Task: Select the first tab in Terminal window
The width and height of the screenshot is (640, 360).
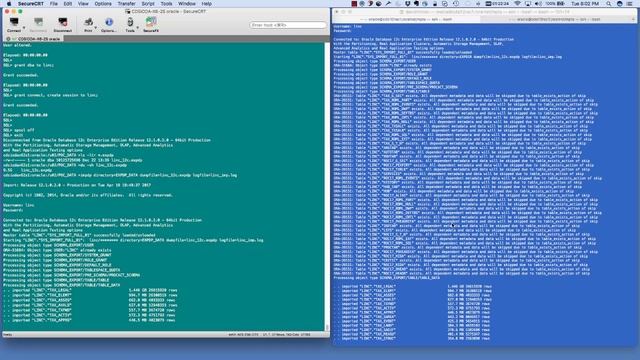Action: [406, 19]
